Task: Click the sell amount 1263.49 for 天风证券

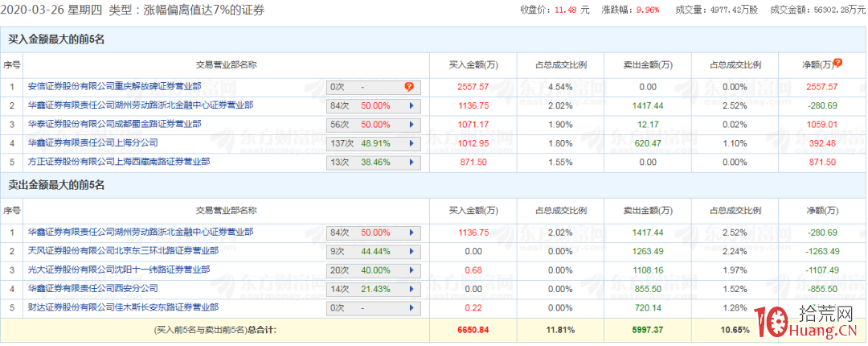Action: 647,252
